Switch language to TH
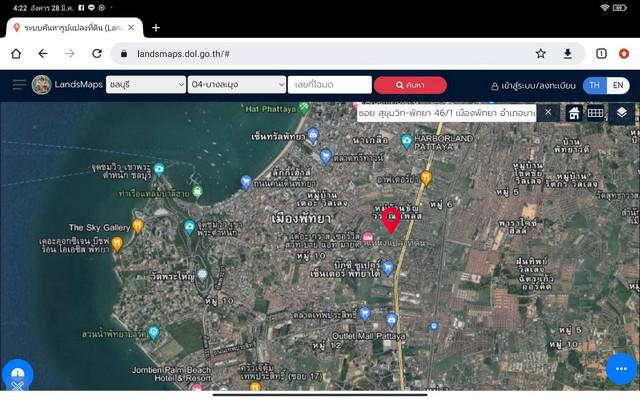This screenshot has height=400, width=640. [x=595, y=86]
